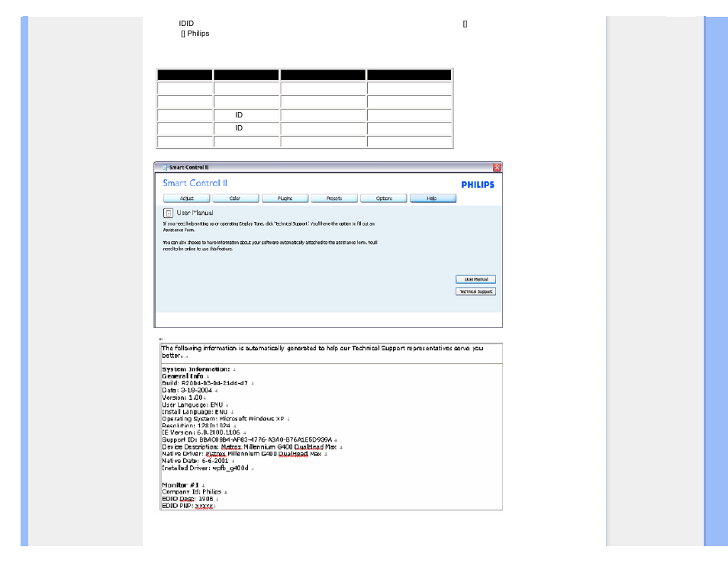The width and height of the screenshot is (728, 563).
Task: Click the 'Version: 1.00' line
Action: [182, 397]
